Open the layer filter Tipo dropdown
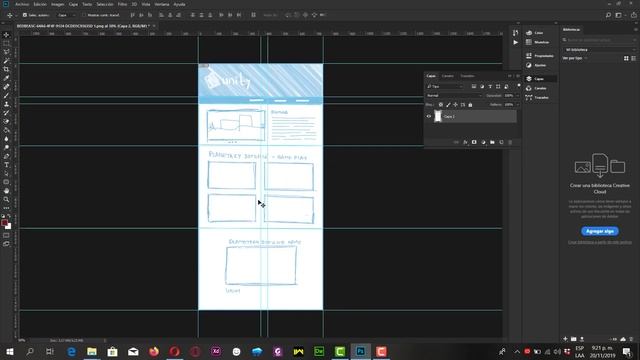Viewport: 640px width, 360px height. [444, 87]
